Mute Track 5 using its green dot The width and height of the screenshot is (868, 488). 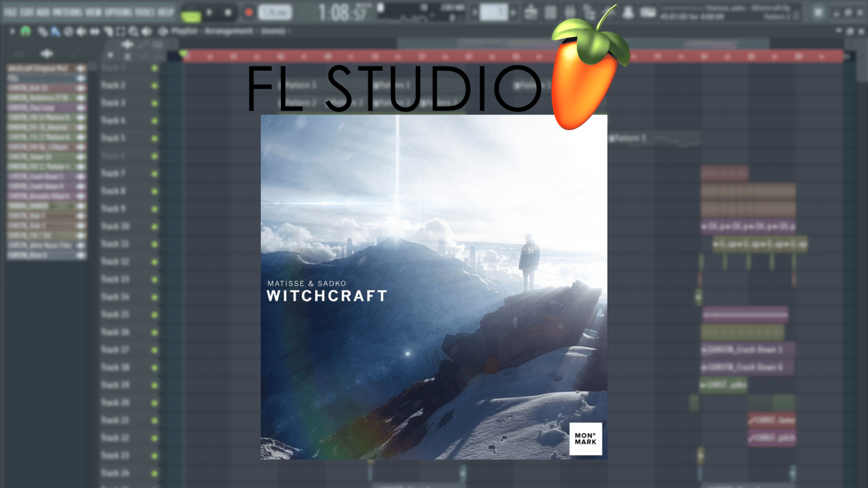tap(155, 138)
